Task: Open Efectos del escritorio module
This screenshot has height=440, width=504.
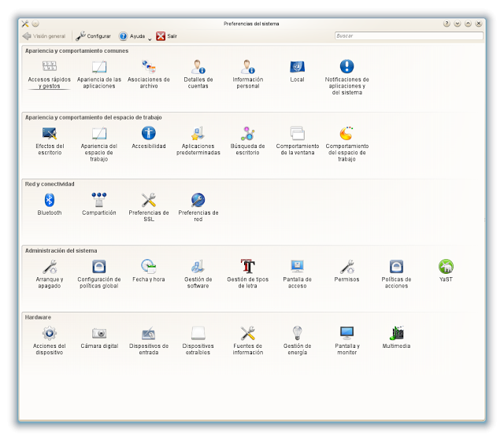Action: [x=49, y=135]
